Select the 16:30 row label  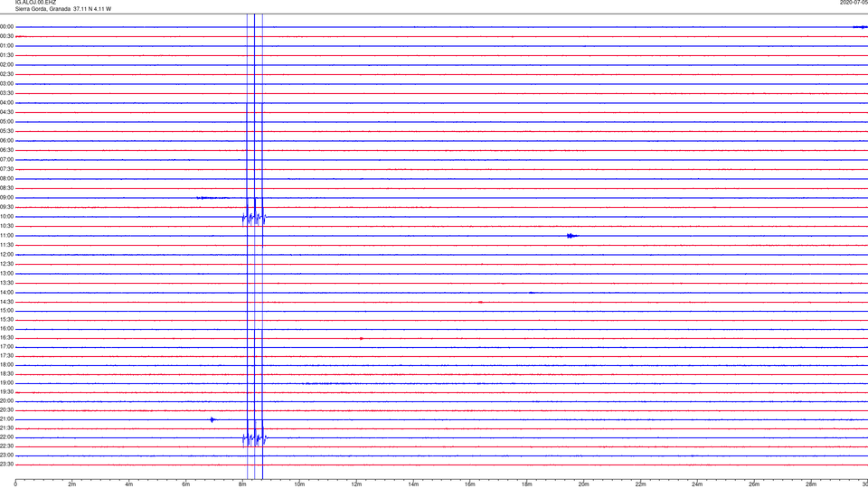[x=6, y=337]
